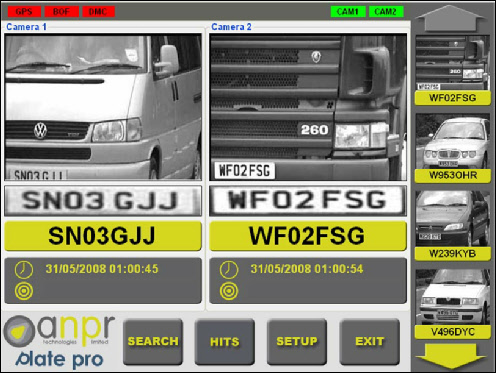The height and width of the screenshot is (373, 496).
Task: Click timestamp 31/05/2008 01:00:45
Action: [x=102, y=269]
